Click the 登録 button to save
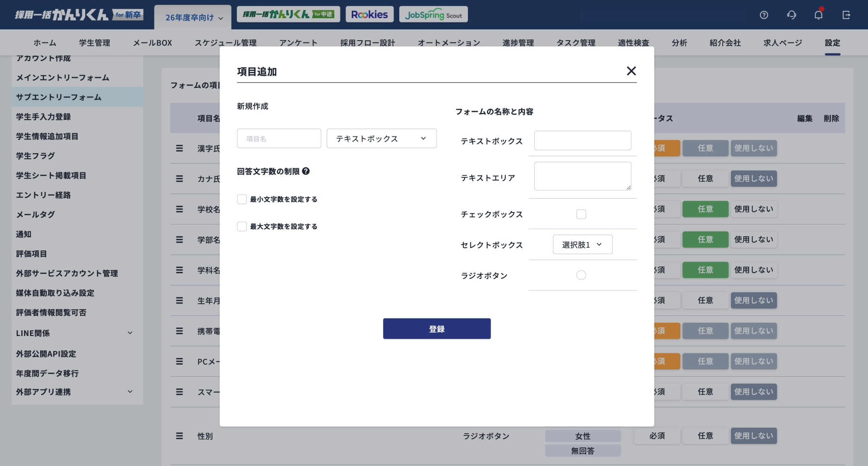868x466 pixels. point(437,328)
